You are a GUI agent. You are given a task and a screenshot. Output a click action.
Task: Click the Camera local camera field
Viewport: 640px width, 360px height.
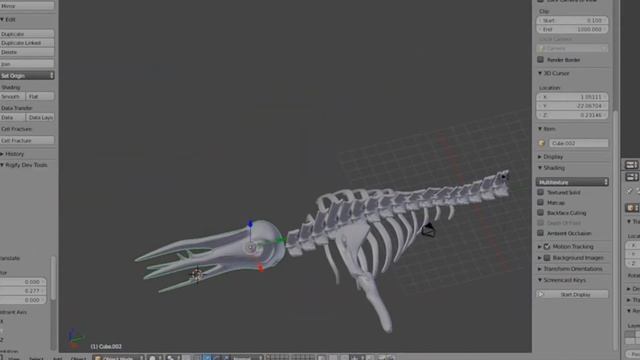(x=572, y=48)
